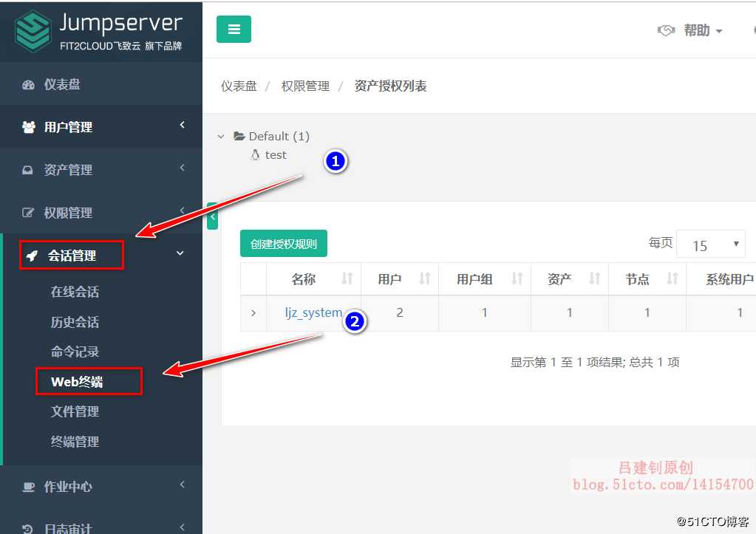The height and width of the screenshot is (534, 756).
Task: Open the ljz_system rule link
Action: (313, 312)
